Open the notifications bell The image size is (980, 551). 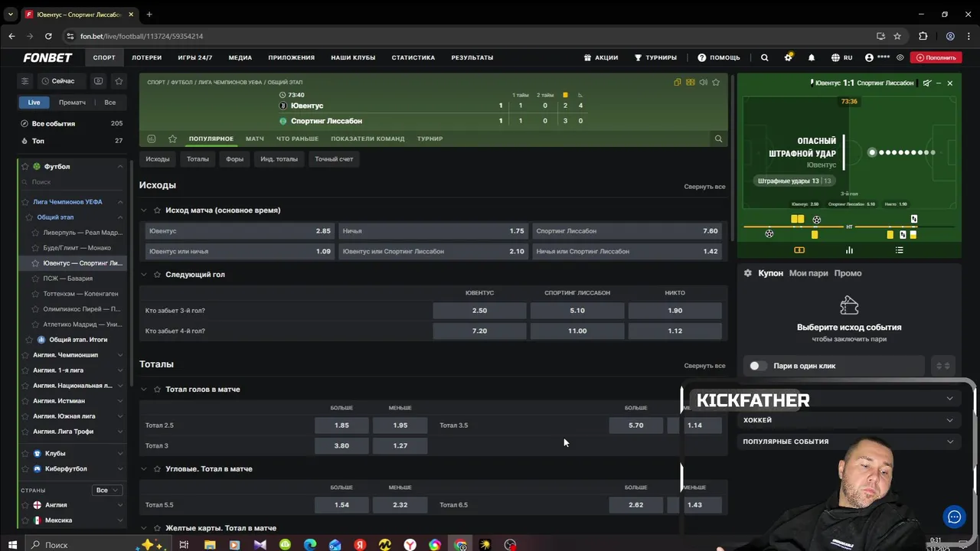(812, 57)
